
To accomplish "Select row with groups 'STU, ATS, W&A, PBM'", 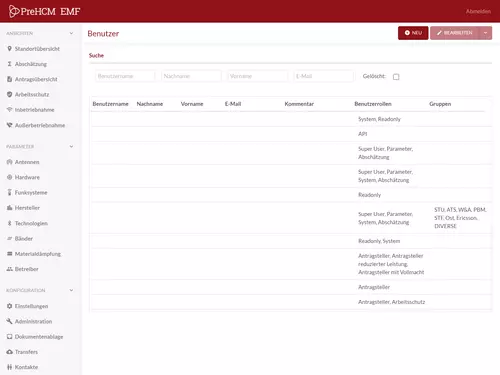I will tap(291, 218).
